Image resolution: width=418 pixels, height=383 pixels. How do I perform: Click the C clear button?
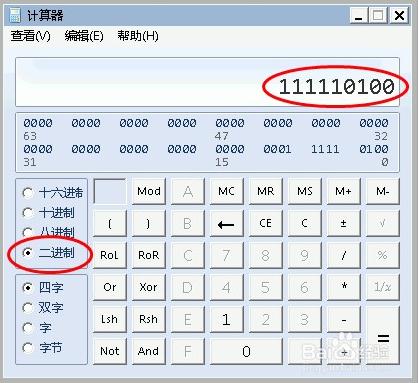click(x=305, y=223)
